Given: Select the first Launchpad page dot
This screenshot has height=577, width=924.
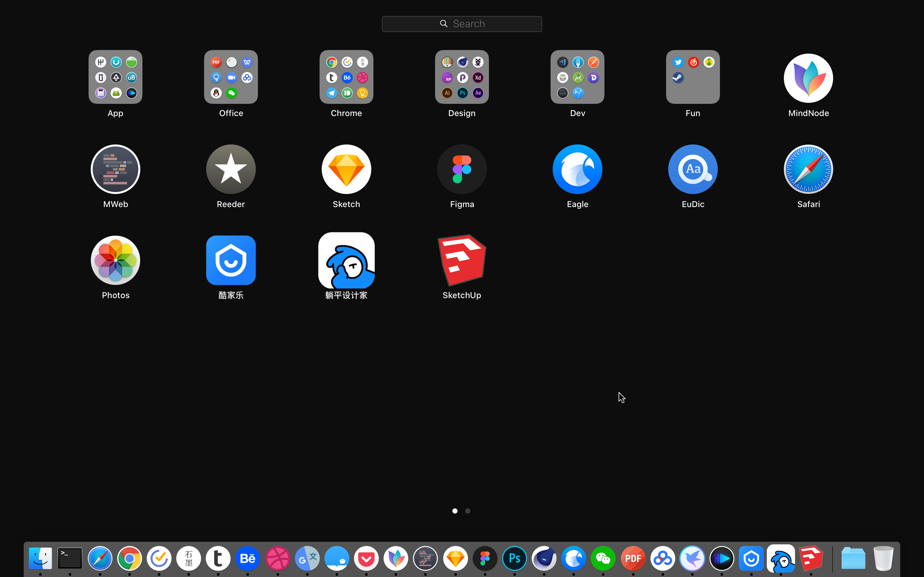Looking at the screenshot, I should [x=455, y=511].
